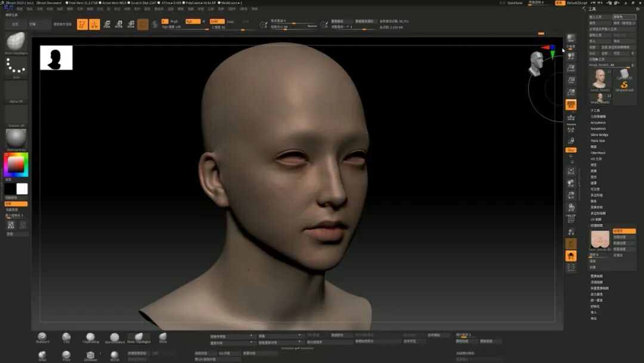This screenshot has width=644, height=363.
Task: Click the 主页 tab button at top left
Action: [x=15, y=24]
